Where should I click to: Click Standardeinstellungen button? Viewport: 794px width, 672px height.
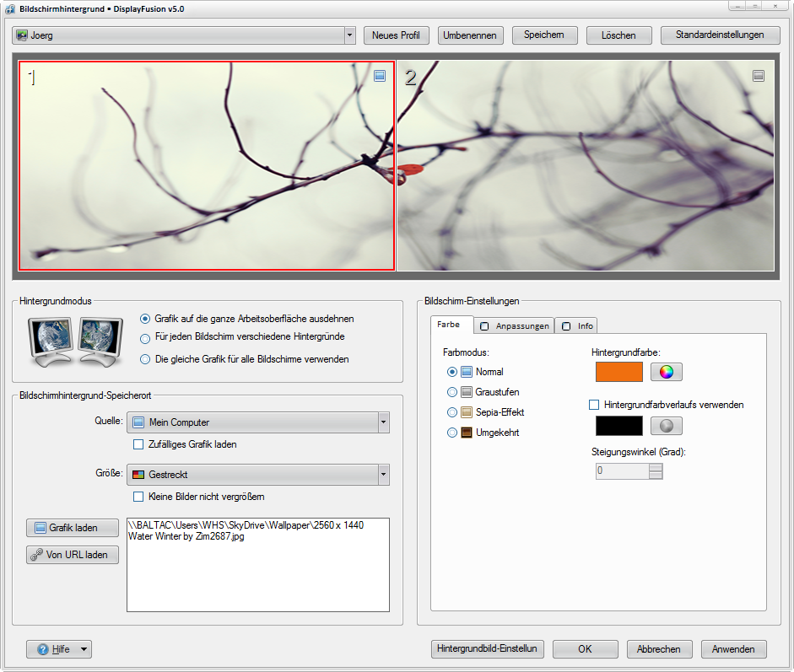pyautogui.click(x=720, y=35)
